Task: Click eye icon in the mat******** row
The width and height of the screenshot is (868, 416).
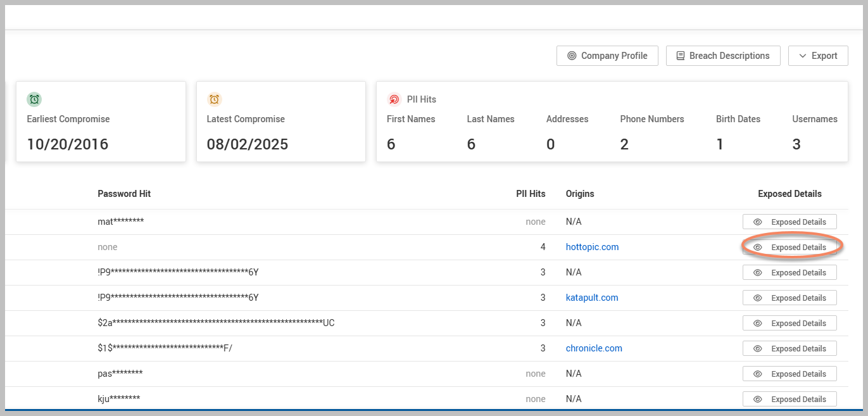Action: (757, 222)
